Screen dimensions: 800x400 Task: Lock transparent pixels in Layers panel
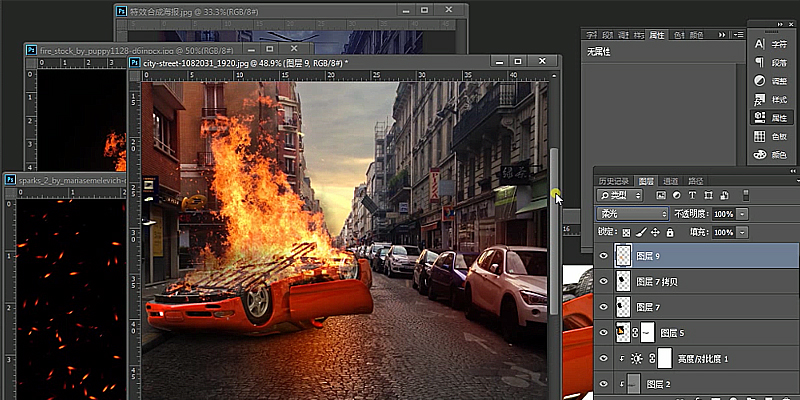pyautogui.click(x=627, y=232)
